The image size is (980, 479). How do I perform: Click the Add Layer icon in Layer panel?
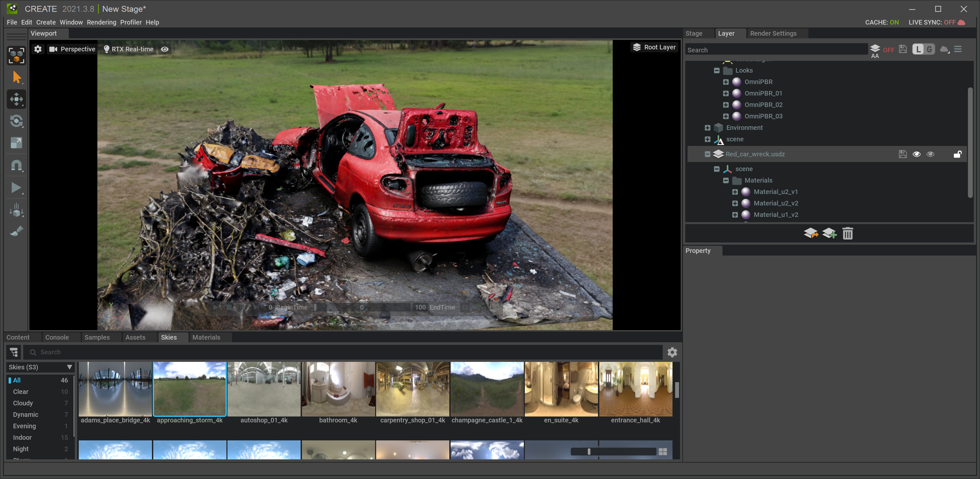click(x=828, y=234)
